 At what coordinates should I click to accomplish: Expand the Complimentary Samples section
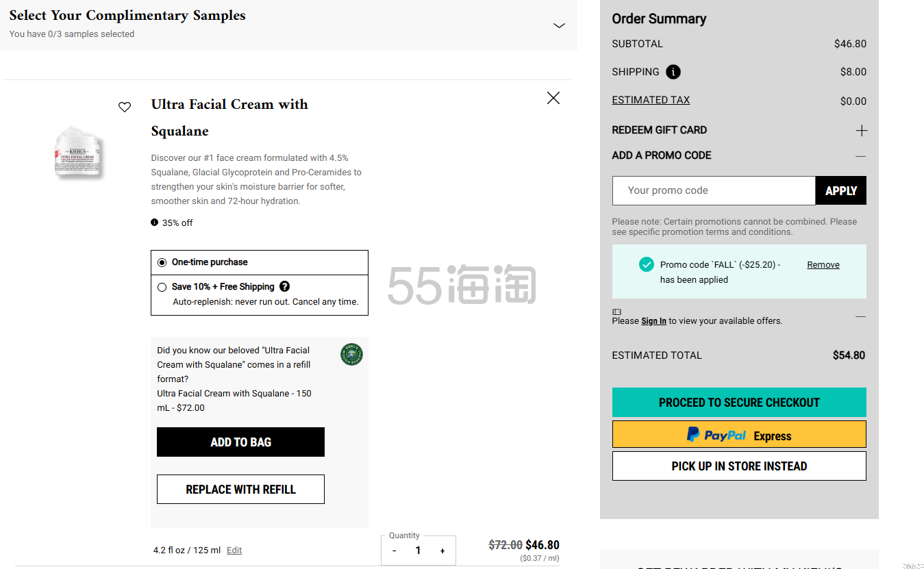pos(559,25)
